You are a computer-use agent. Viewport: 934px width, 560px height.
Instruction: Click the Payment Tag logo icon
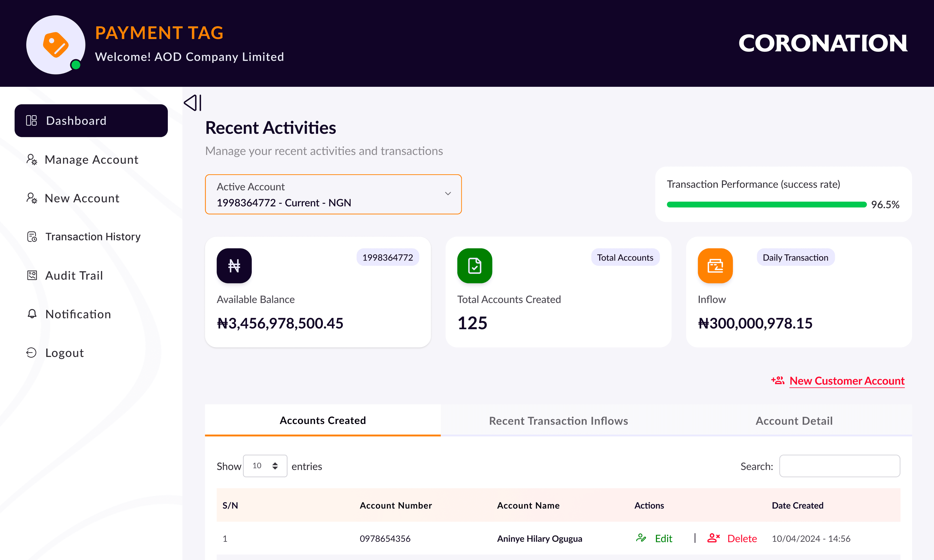56,44
